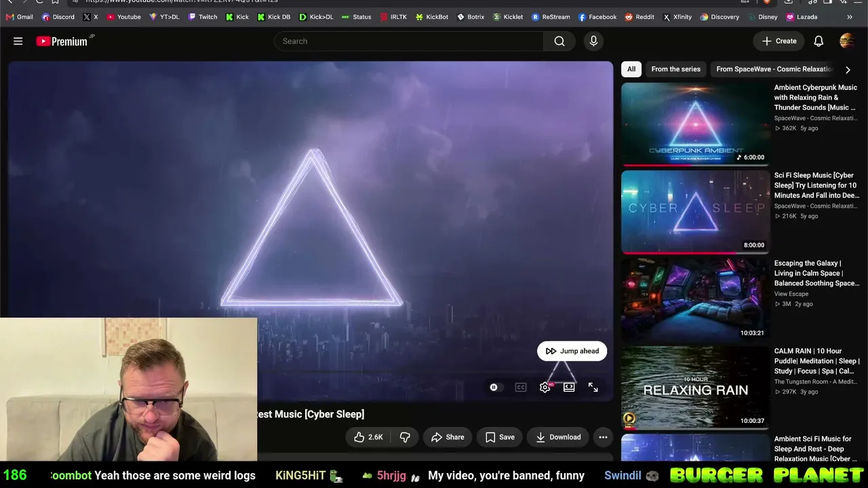The height and width of the screenshot is (488, 868).
Task: Click the "216K 5y ago" view count
Action: 796,216
